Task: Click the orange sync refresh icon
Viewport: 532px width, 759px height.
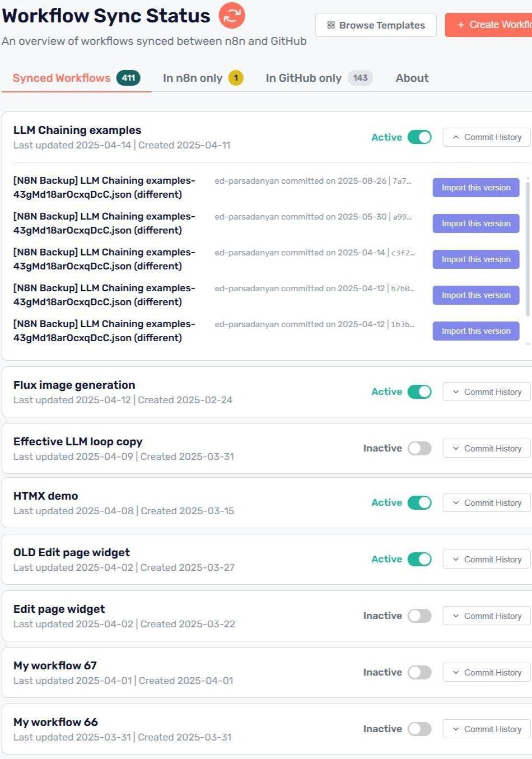Action: click(232, 16)
